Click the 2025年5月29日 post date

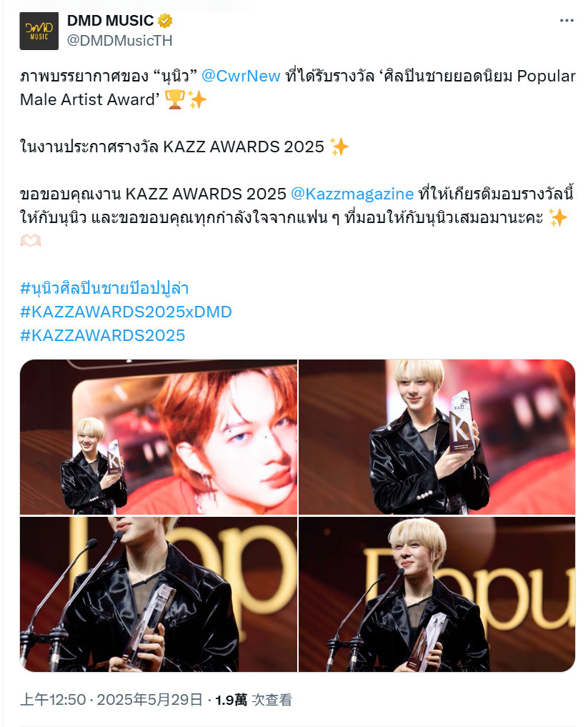click(149, 699)
